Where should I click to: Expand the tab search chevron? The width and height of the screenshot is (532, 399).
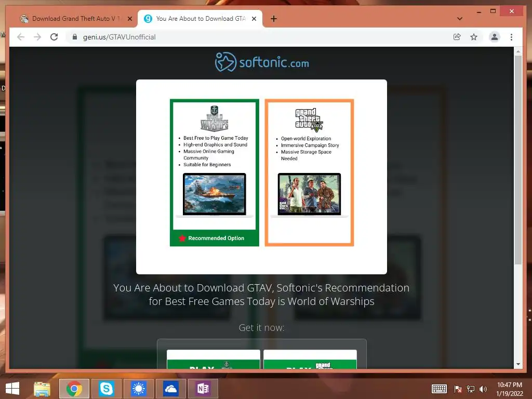coord(460,19)
